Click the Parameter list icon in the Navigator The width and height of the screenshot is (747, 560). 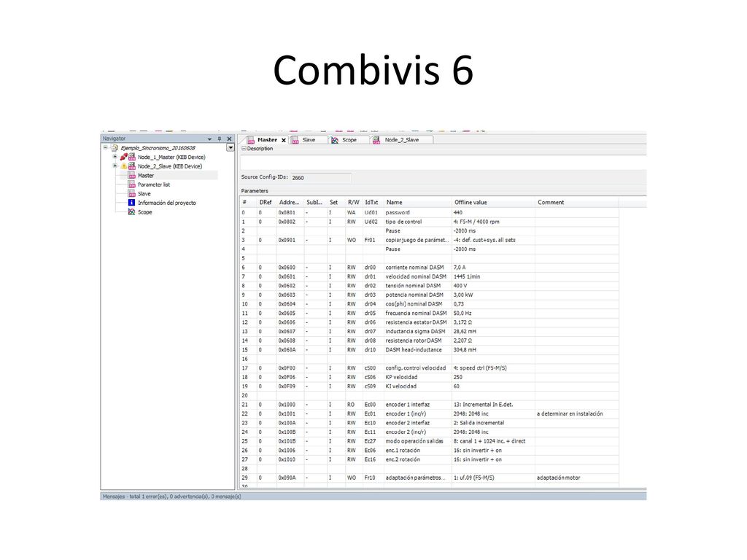131,184
